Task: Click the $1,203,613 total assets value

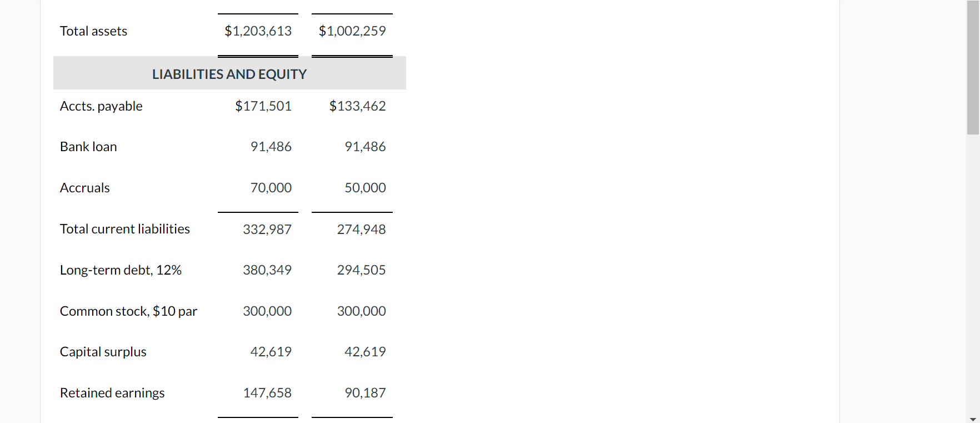Action: point(258,31)
